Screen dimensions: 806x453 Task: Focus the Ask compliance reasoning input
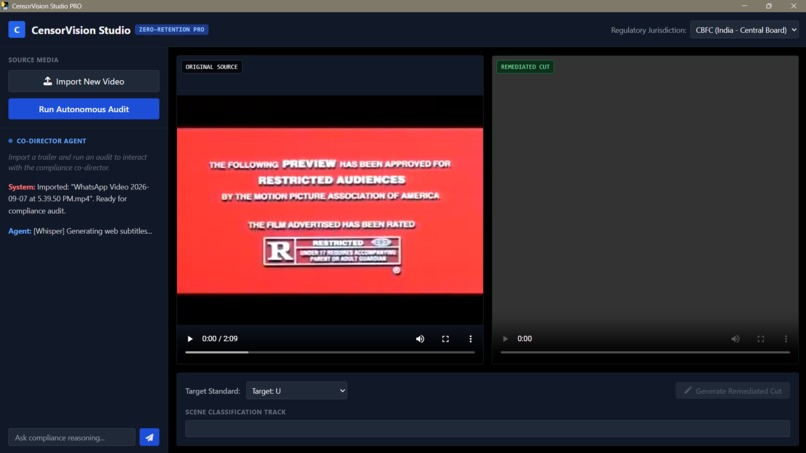pos(72,438)
